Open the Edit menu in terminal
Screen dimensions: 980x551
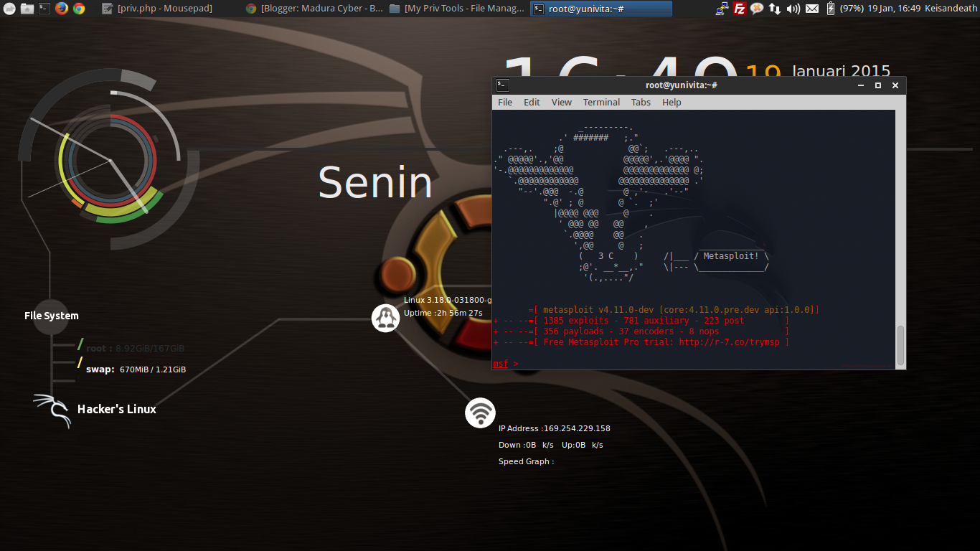tap(532, 102)
